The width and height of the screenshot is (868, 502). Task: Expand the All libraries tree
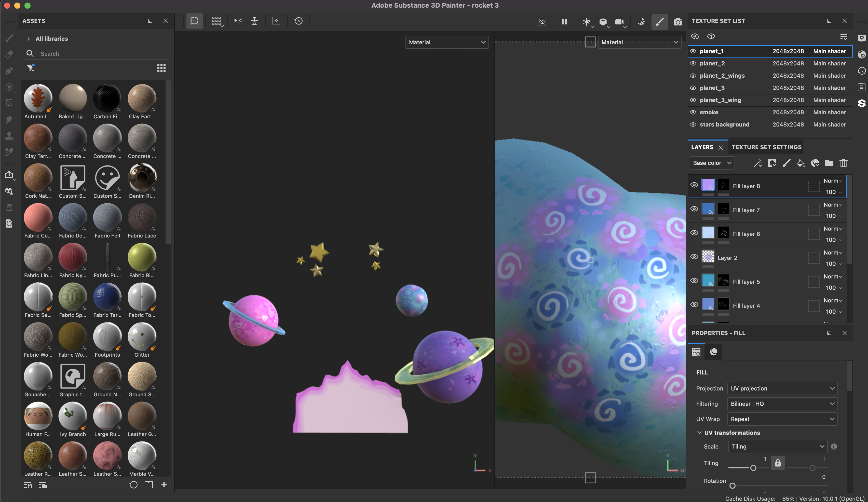click(28, 38)
